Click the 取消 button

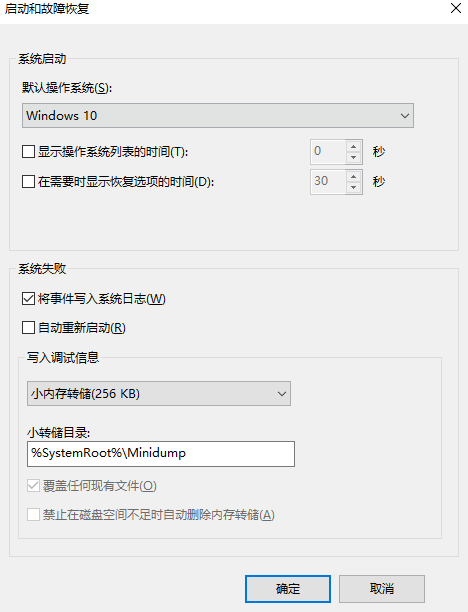(382, 589)
